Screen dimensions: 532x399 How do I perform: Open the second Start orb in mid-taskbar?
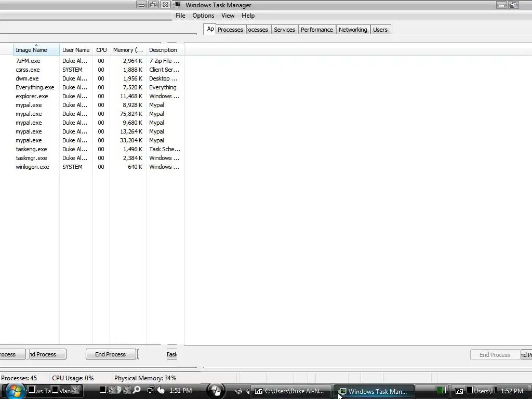(216, 391)
